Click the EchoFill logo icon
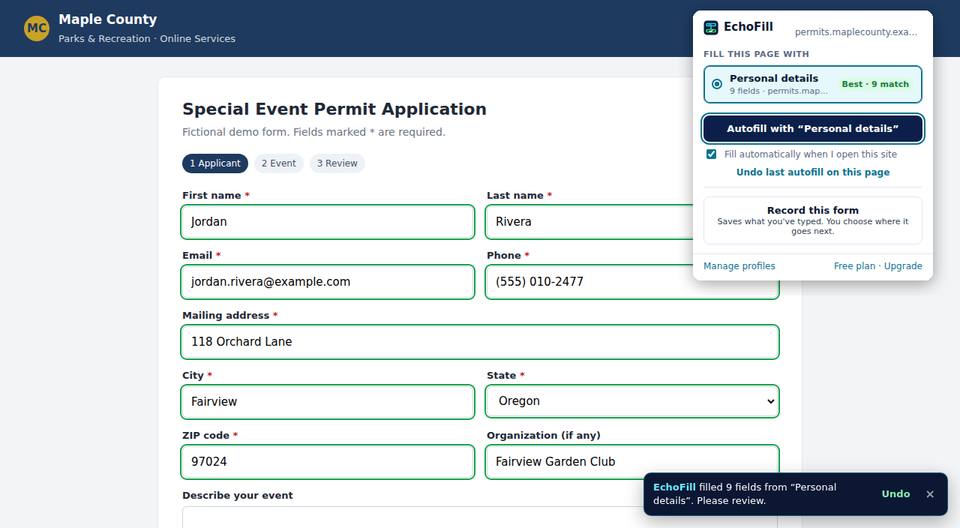 pos(711,27)
